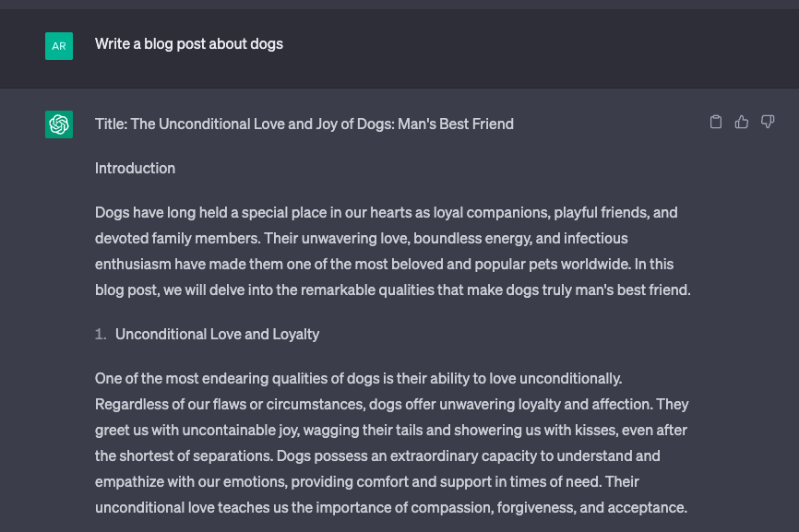Give the response a thumbs up
Screen dimensions: 799x532
pyautogui.click(x=742, y=123)
